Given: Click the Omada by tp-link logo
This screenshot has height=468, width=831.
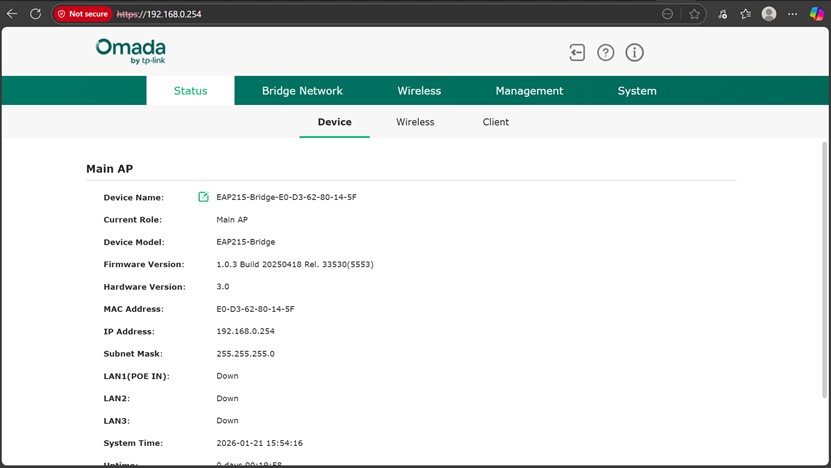Looking at the screenshot, I should click(x=131, y=52).
